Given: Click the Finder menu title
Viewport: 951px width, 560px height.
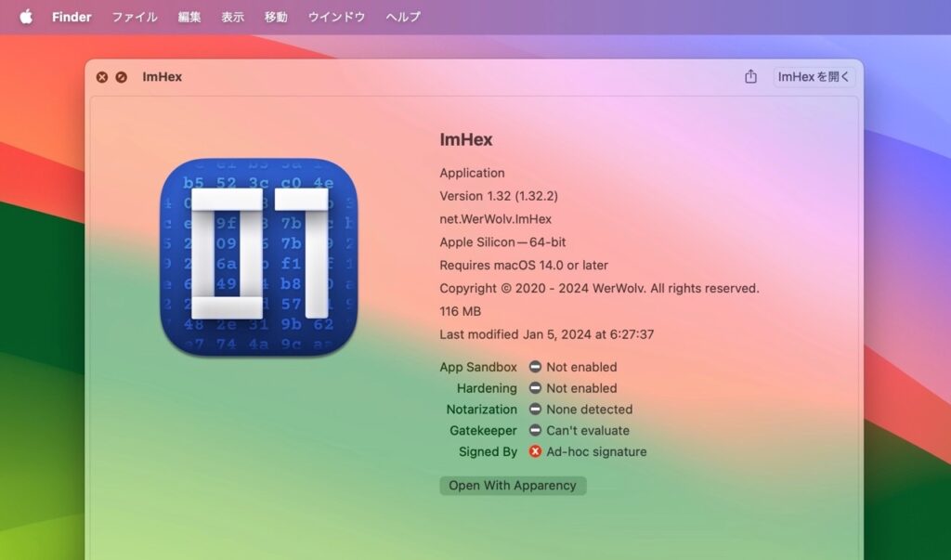Looking at the screenshot, I should click(x=72, y=16).
